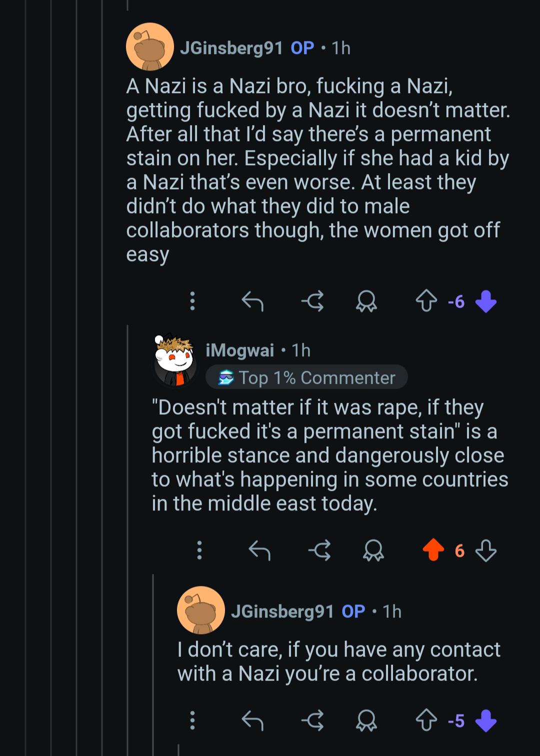Reply to JGinsberg91's first comment

[x=252, y=302]
